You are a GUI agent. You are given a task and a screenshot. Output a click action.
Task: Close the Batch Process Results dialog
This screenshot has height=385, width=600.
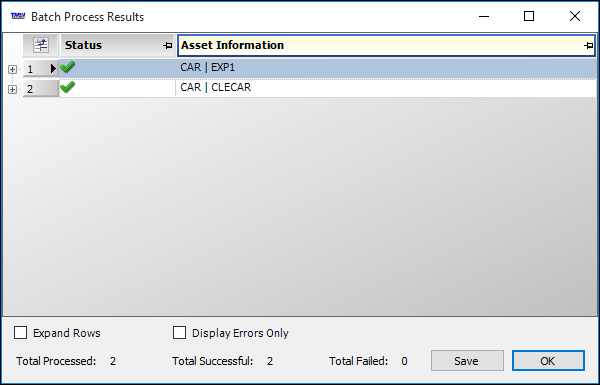pos(575,16)
